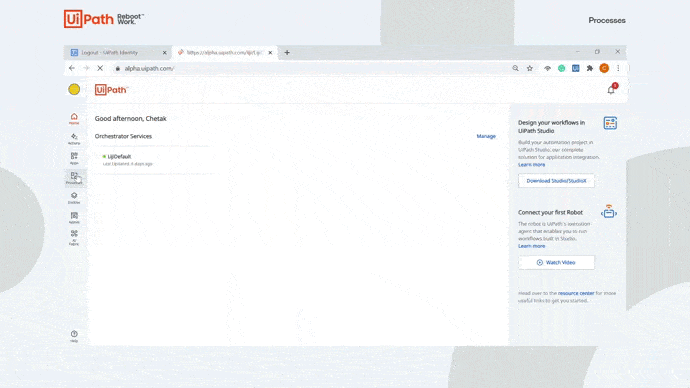The image size is (690, 388).
Task: Click the browser forward arrow
Action: point(86,68)
